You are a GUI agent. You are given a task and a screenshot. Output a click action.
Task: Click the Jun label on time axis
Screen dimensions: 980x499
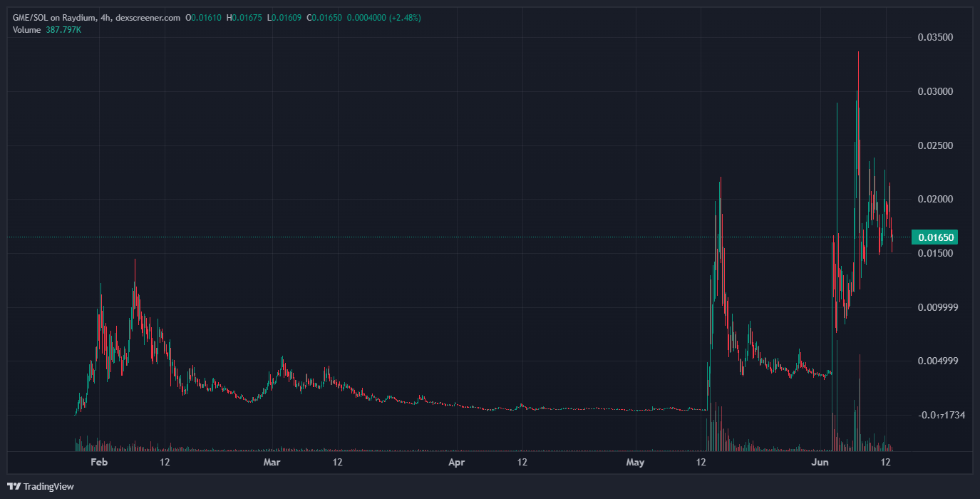pyautogui.click(x=820, y=463)
